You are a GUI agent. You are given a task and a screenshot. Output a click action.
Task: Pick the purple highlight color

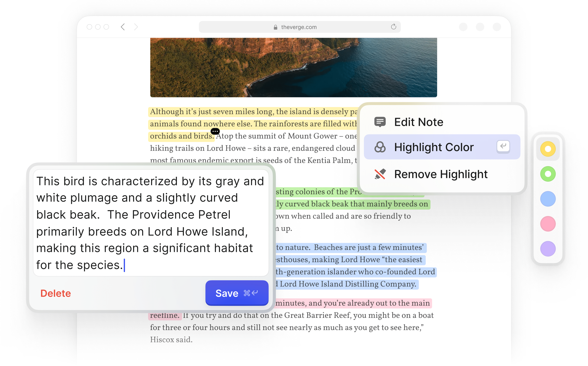pos(548,249)
